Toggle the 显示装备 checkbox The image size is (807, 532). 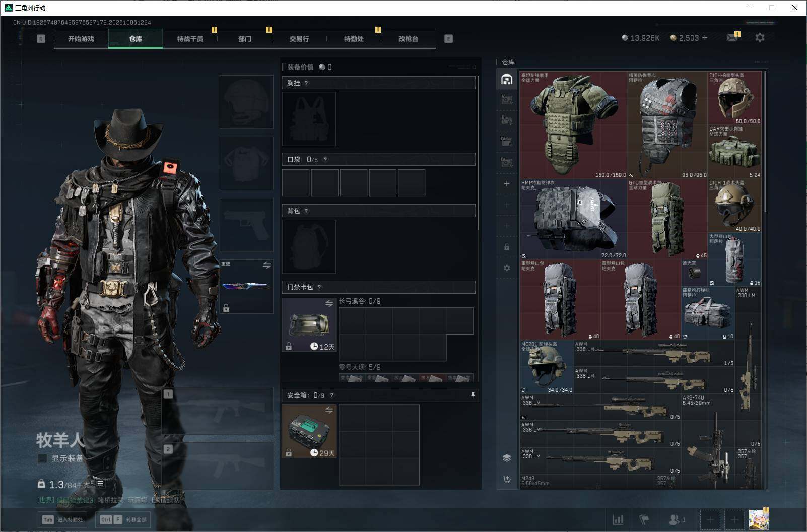43,458
